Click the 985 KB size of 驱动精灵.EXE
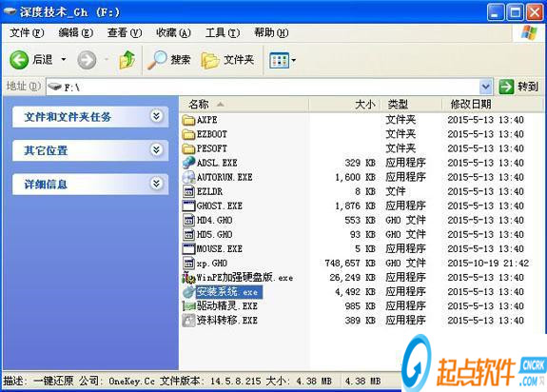Screen dimensions: 547x392 360,306
